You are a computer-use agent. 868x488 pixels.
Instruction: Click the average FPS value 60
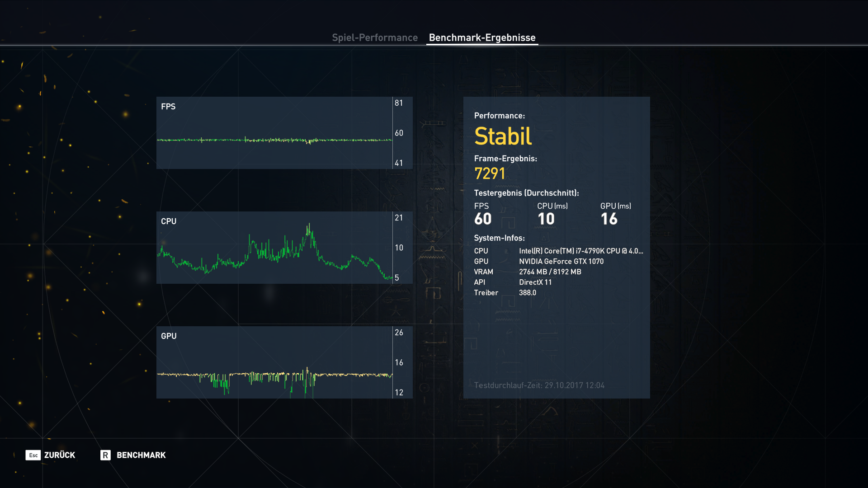tap(483, 219)
